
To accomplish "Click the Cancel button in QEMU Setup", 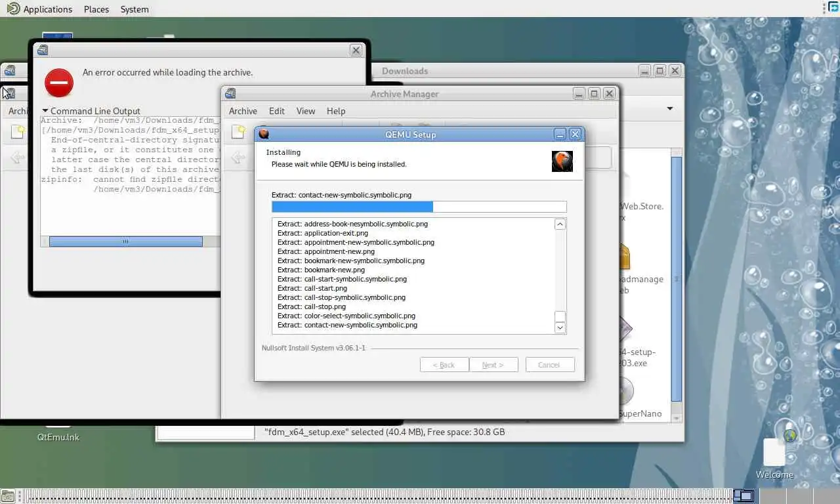I will pyautogui.click(x=550, y=365).
